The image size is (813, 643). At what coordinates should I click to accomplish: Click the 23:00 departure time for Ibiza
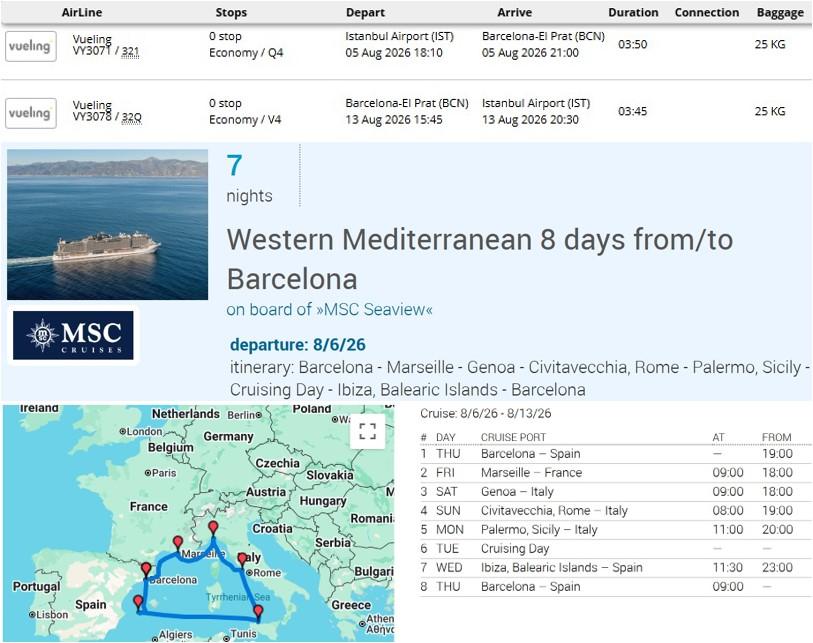[x=777, y=567]
